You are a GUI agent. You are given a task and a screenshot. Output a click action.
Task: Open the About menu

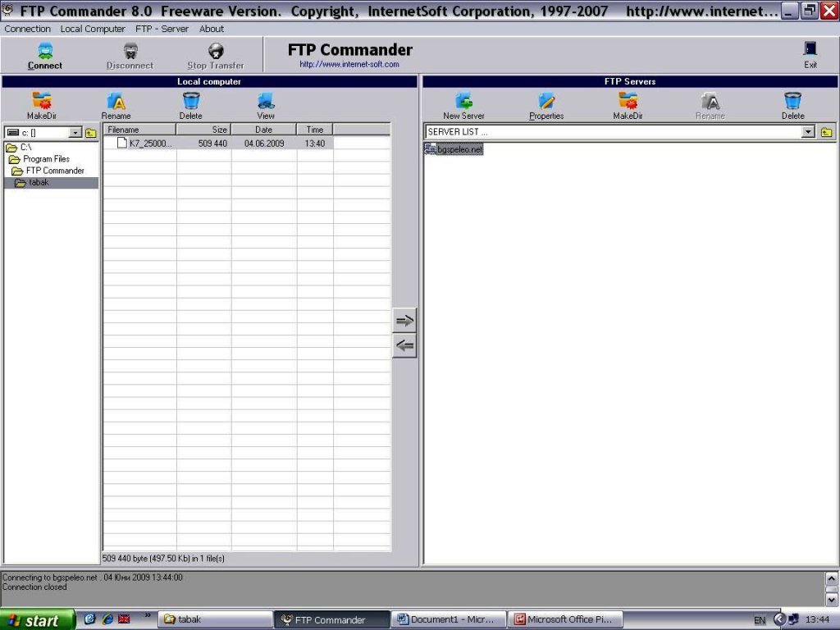212,29
